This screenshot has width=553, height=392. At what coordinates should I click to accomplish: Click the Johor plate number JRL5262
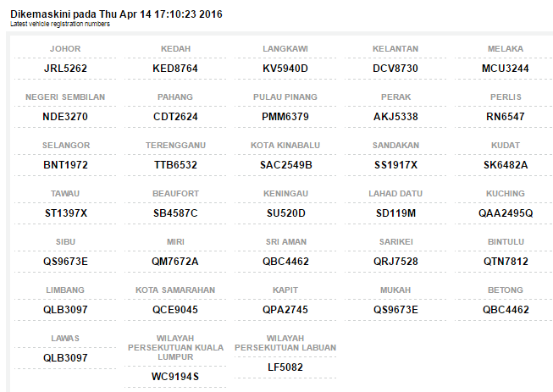point(65,69)
